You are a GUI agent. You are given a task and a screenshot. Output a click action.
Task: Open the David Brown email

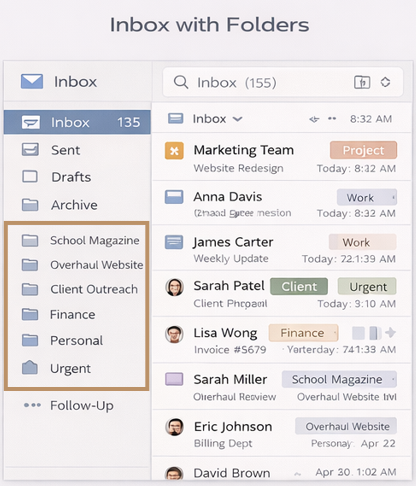click(282, 469)
